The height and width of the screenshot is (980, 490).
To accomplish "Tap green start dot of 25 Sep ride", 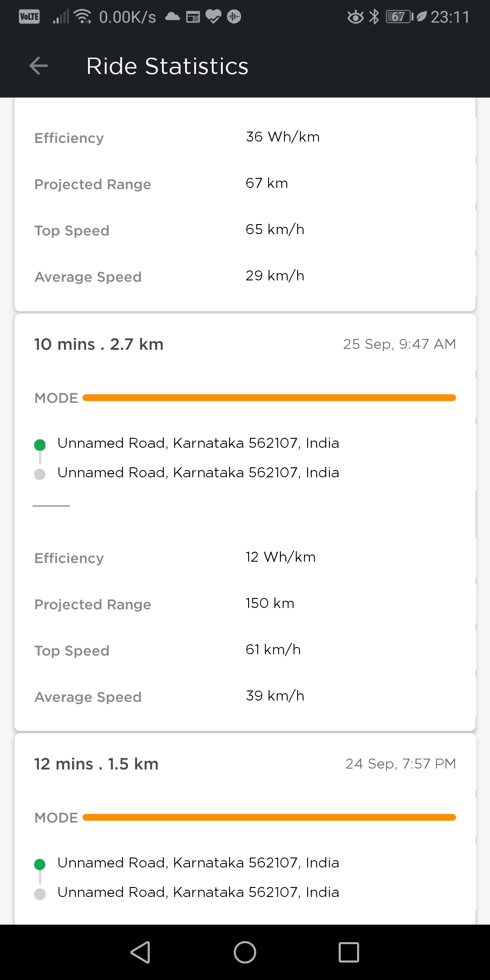I will point(40,444).
